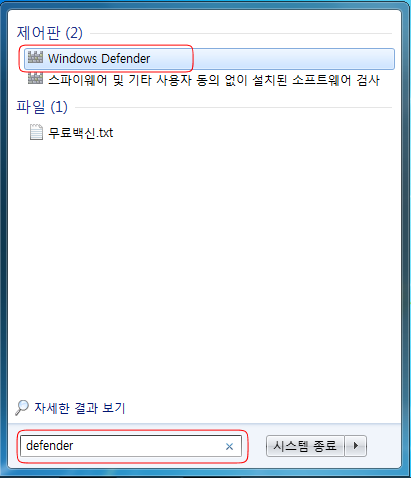Click the magnifying glass beside 자세한 결과 보기

22,407
